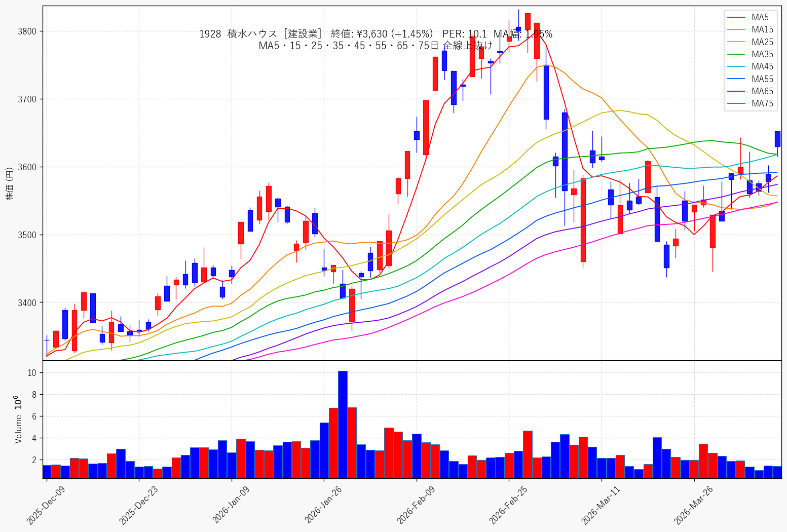Image resolution: width=787 pixels, height=532 pixels.
Task: Click the MA35 green legend line
Action: 736,54
